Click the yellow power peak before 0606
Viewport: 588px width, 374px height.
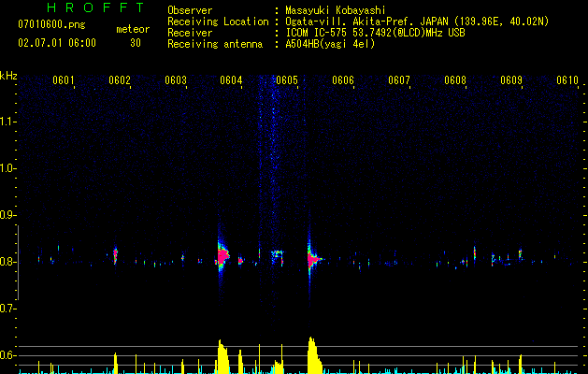coord(314,355)
